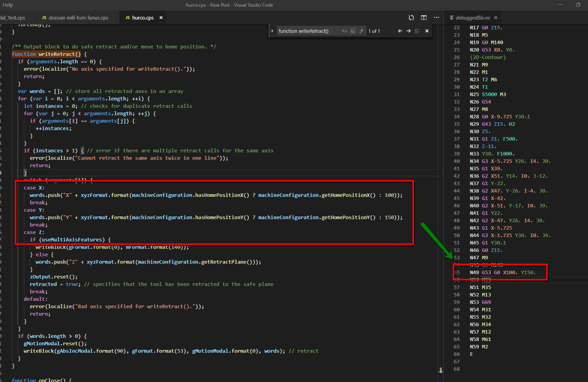Click the Split Editor icon
Screen dimensions: 588x382
(424, 18)
